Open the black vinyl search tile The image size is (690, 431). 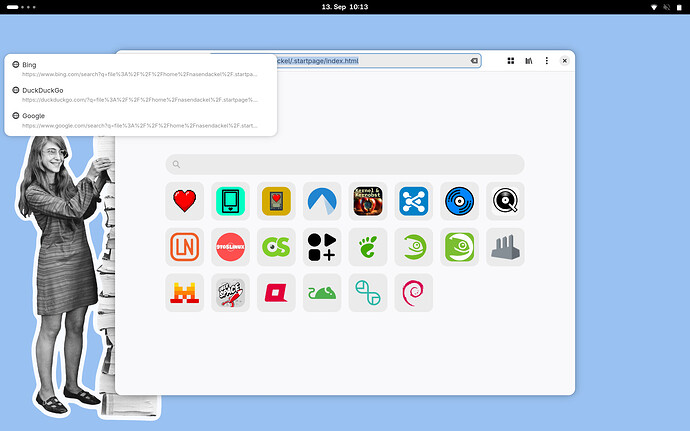pyautogui.click(x=505, y=201)
